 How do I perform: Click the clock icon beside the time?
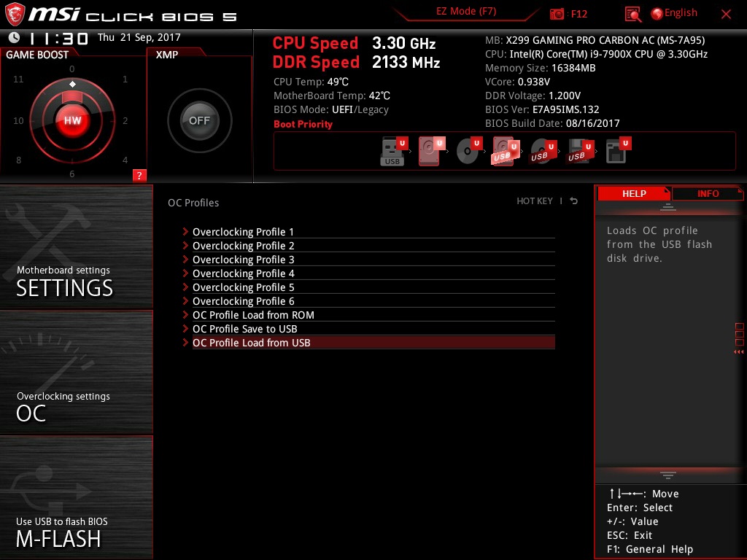(15, 38)
